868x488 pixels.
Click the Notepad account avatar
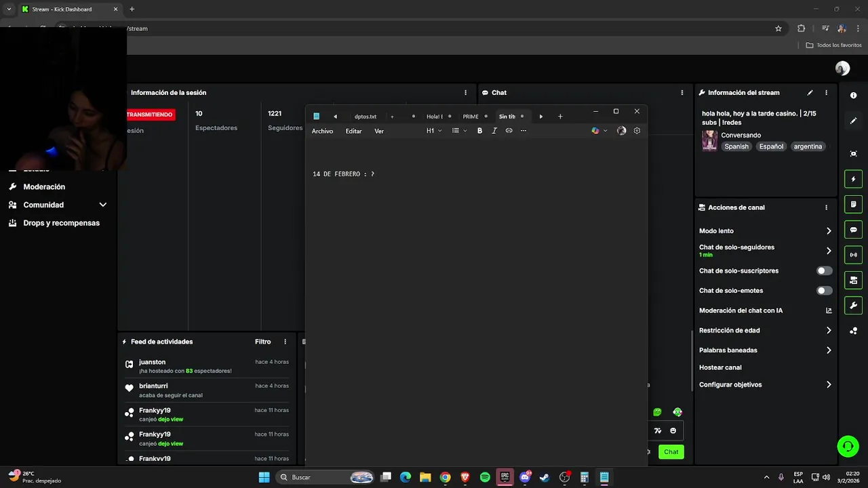click(x=621, y=131)
